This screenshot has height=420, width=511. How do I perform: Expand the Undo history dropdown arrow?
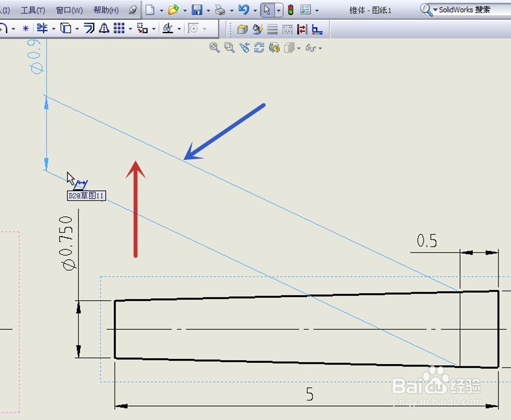[x=255, y=10]
